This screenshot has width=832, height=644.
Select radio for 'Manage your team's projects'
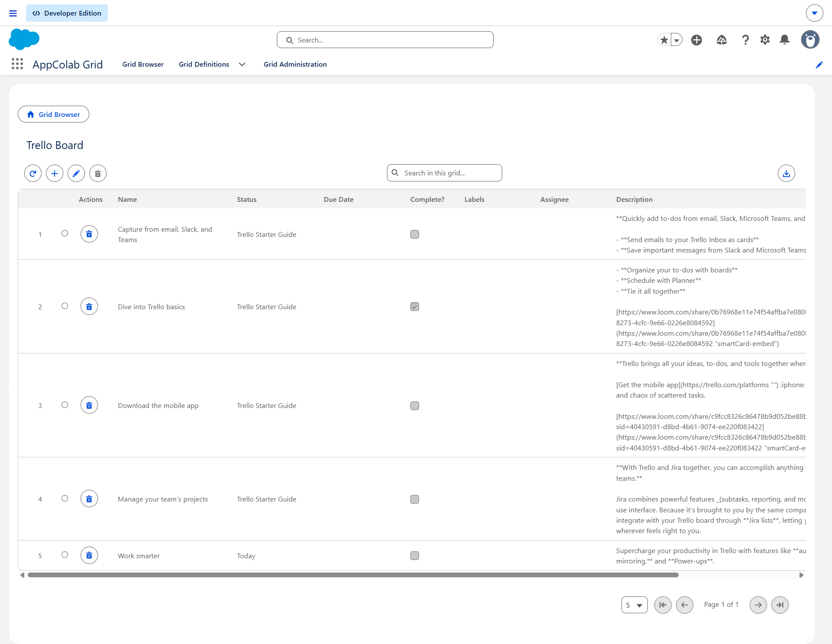coord(65,498)
